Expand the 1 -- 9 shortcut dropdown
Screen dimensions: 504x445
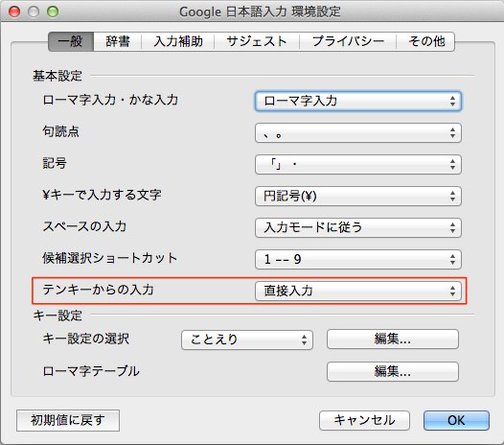point(358,259)
